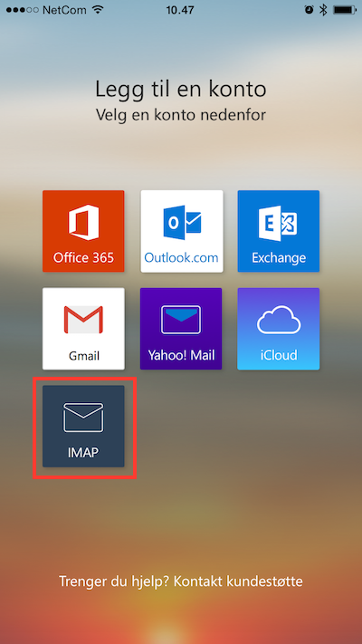Choose the Outlook.com envelope icon
Image resolution: width=362 pixels, height=644 pixels.
182,223
